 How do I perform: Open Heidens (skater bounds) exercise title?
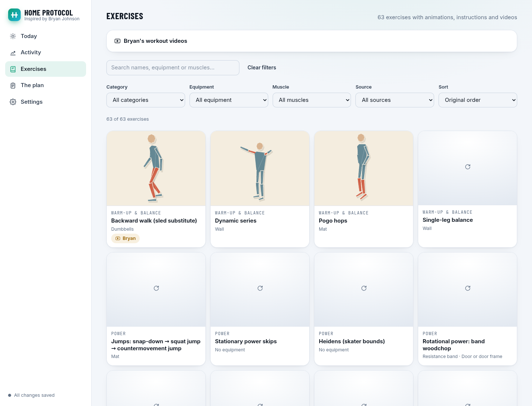pyautogui.click(x=352, y=341)
